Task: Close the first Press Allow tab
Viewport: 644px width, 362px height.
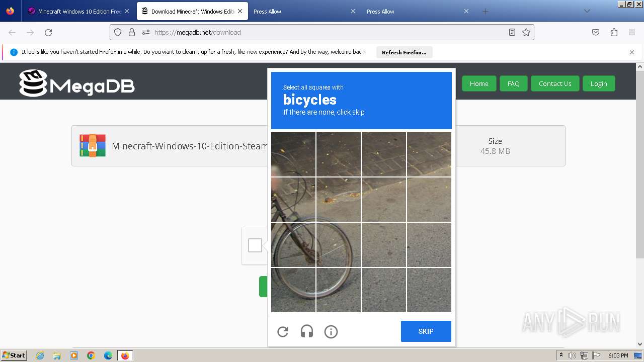Action: (353, 11)
